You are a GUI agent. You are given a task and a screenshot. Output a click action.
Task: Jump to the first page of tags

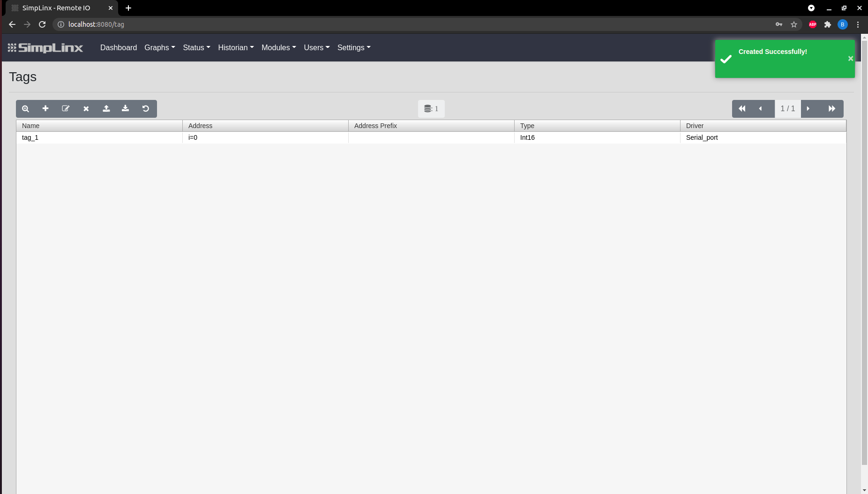[x=742, y=109]
